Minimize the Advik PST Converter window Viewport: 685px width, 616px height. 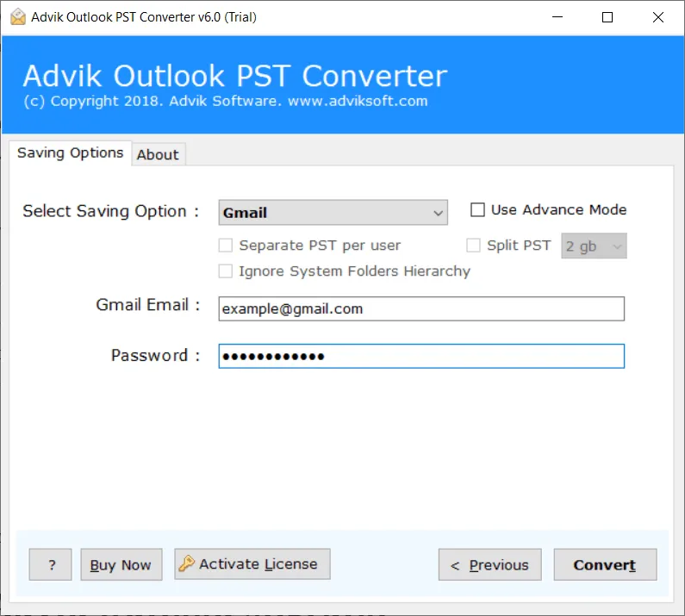click(557, 17)
